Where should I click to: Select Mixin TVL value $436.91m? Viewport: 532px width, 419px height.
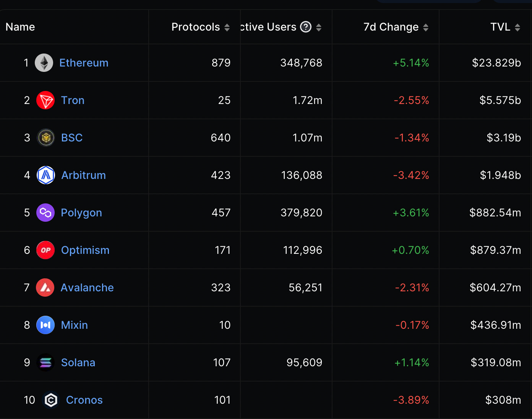coord(496,325)
